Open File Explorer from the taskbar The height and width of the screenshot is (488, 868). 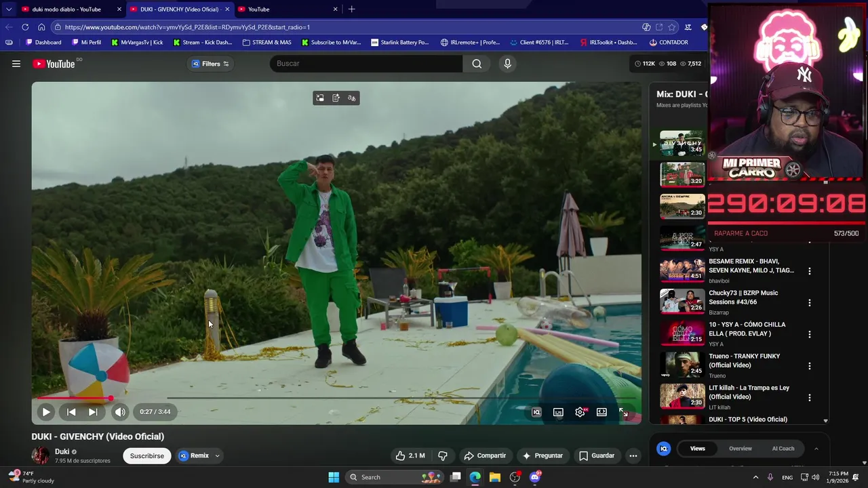495,477
